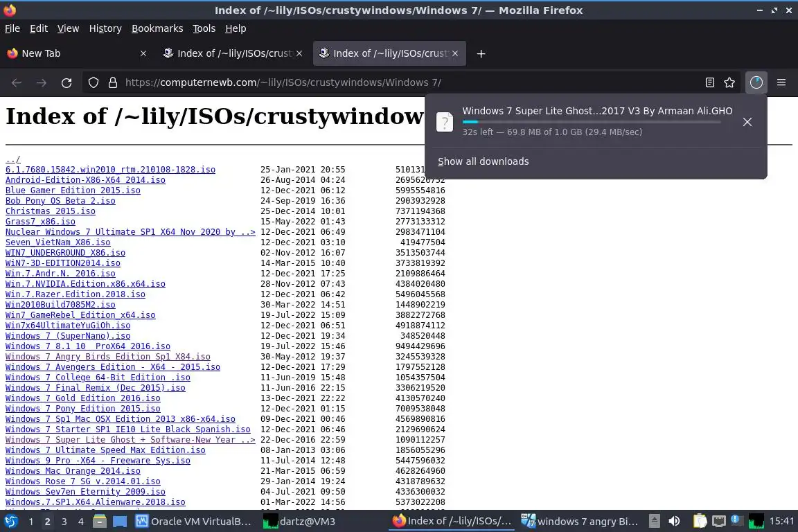Go back to the previous page

17,82
